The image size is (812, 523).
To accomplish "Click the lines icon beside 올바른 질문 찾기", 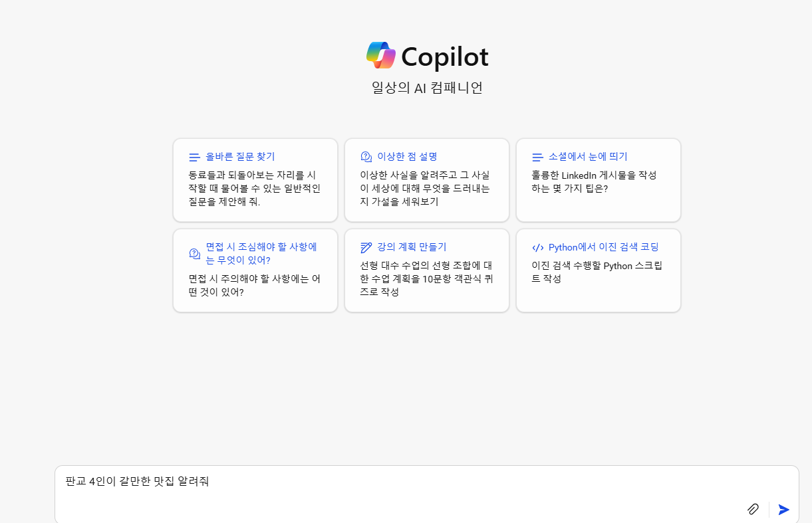I will click(195, 157).
